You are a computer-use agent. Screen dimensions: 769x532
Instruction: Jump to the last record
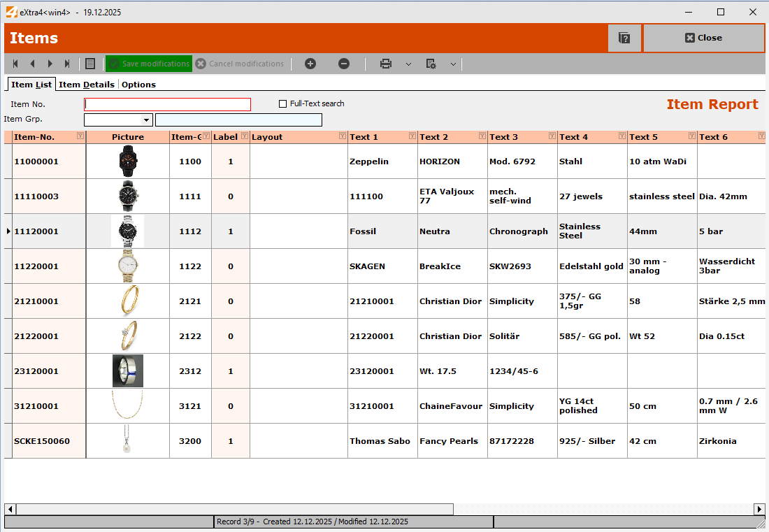(x=67, y=64)
